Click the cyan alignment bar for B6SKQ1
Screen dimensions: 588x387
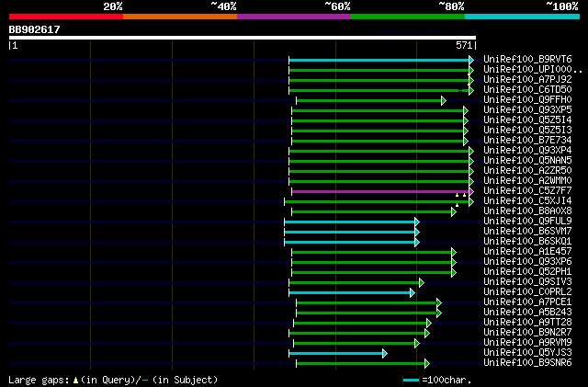tap(352, 243)
